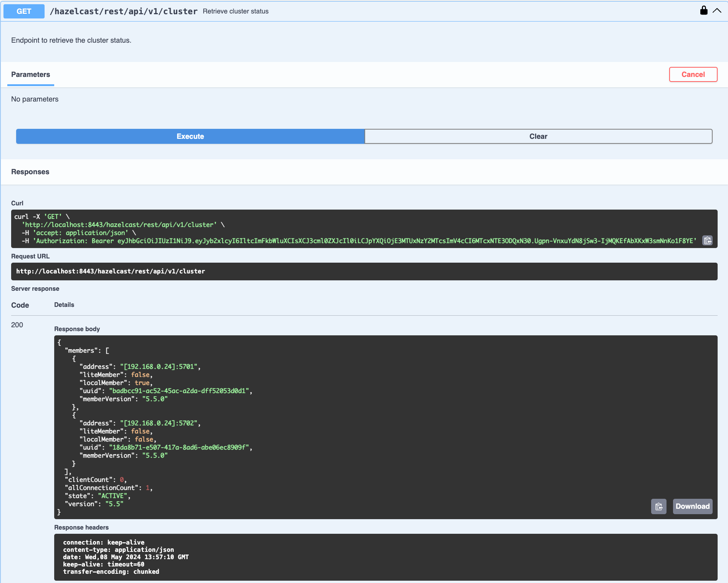Image resolution: width=728 pixels, height=583 pixels.
Task: Click the blue GET method badge
Action: pyautogui.click(x=23, y=11)
